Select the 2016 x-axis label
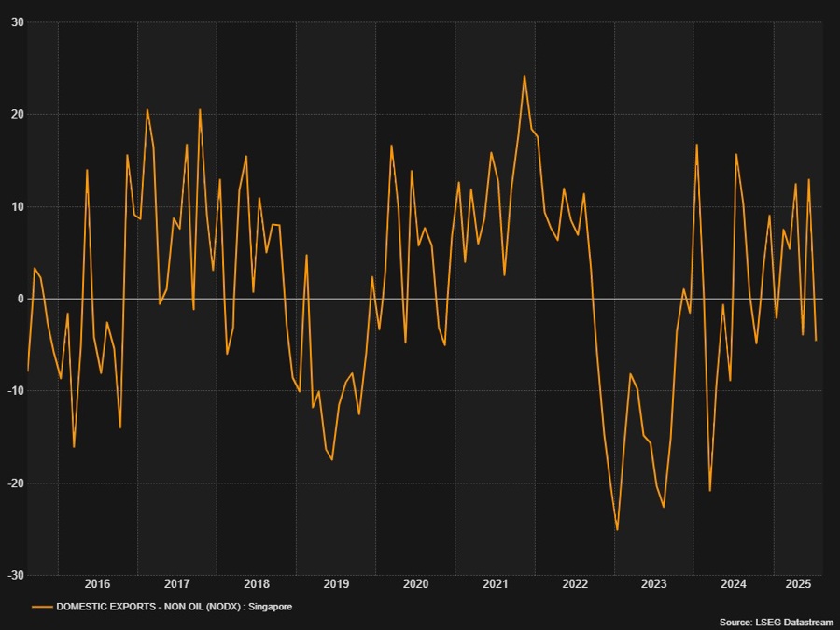 97,584
